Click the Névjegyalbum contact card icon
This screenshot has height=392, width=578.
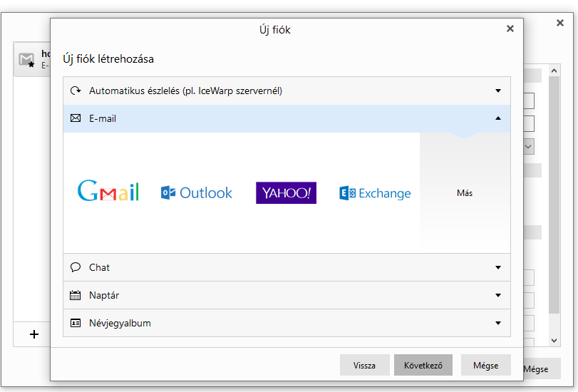tap(76, 323)
